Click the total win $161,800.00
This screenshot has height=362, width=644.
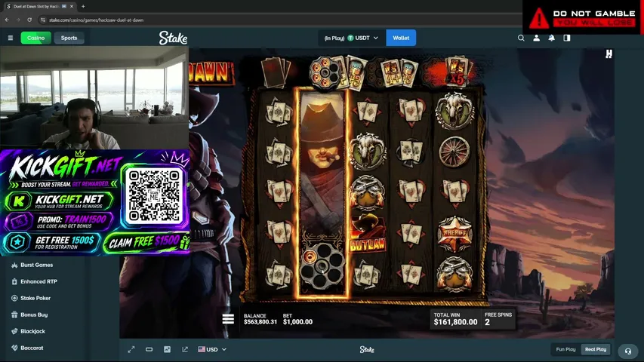coord(455,322)
